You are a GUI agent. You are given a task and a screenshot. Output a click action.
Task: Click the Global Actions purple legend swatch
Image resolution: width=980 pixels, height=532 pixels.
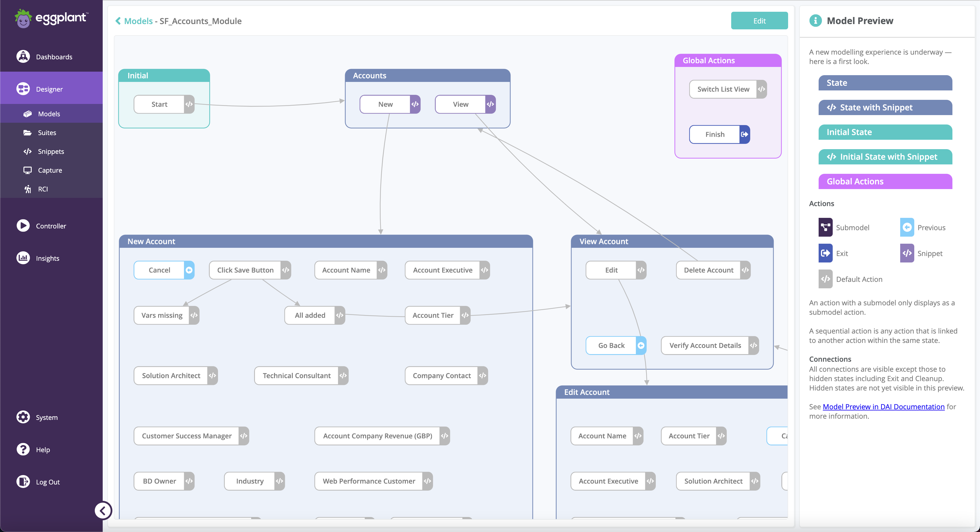pos(885,181)
